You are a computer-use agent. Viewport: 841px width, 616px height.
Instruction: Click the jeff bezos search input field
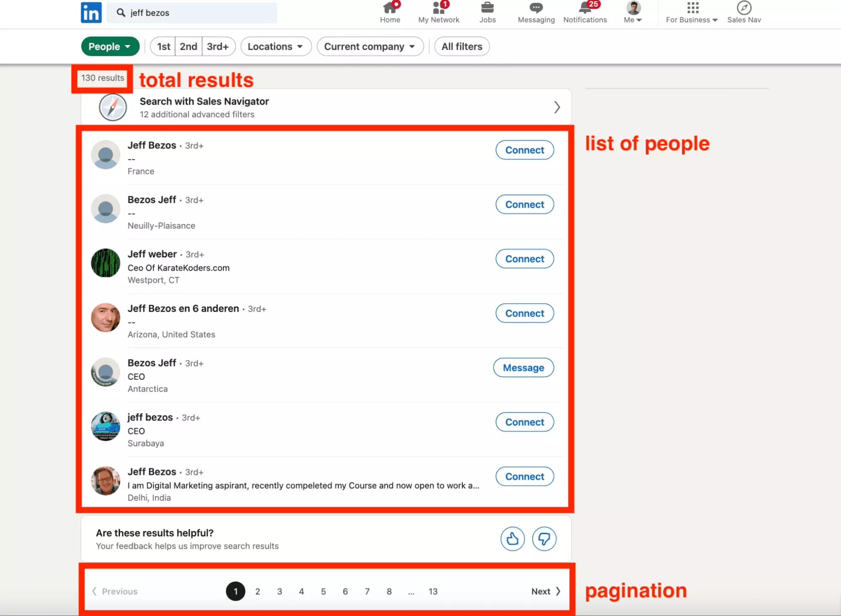click(x=192, y=13)
